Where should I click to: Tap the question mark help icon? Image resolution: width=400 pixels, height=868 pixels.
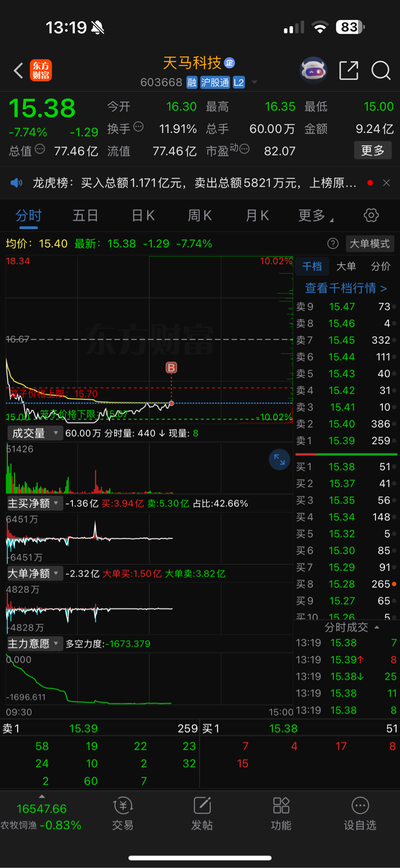click(333, 243)
